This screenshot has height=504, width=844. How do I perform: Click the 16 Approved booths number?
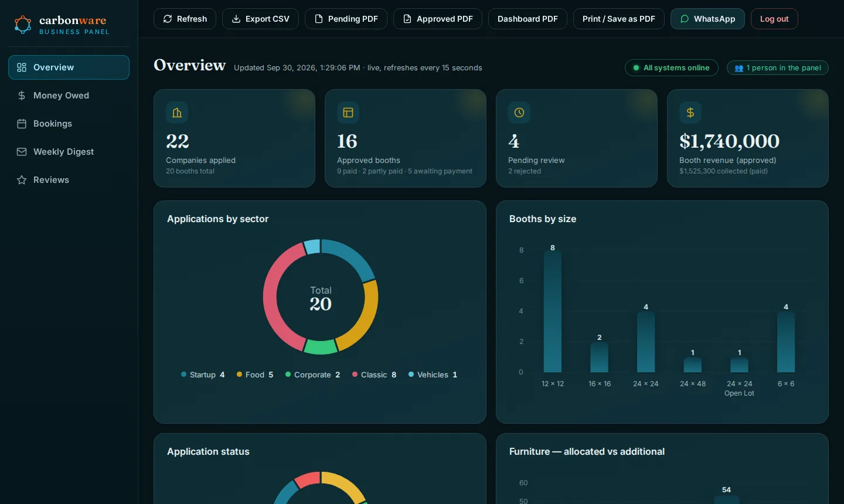(347, 141)
